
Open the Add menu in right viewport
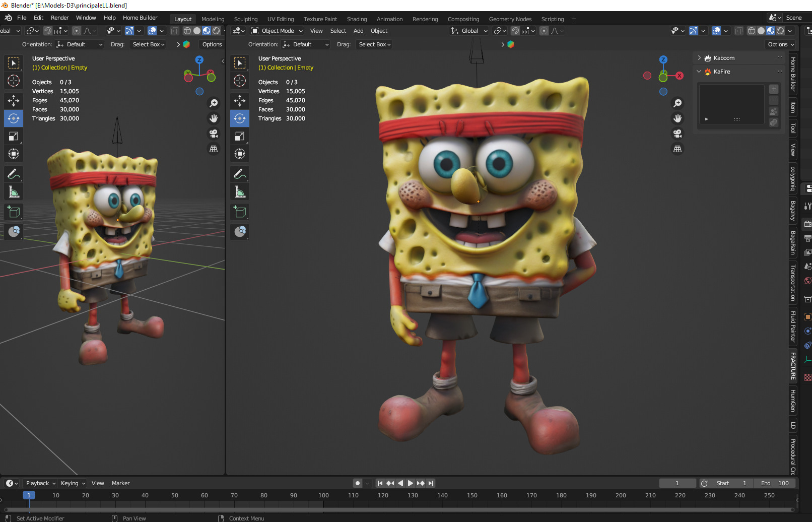click(358, 31)
